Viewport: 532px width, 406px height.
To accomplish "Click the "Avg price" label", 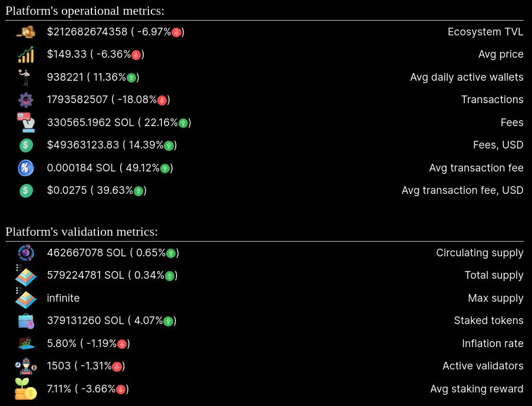I will 501,54.
